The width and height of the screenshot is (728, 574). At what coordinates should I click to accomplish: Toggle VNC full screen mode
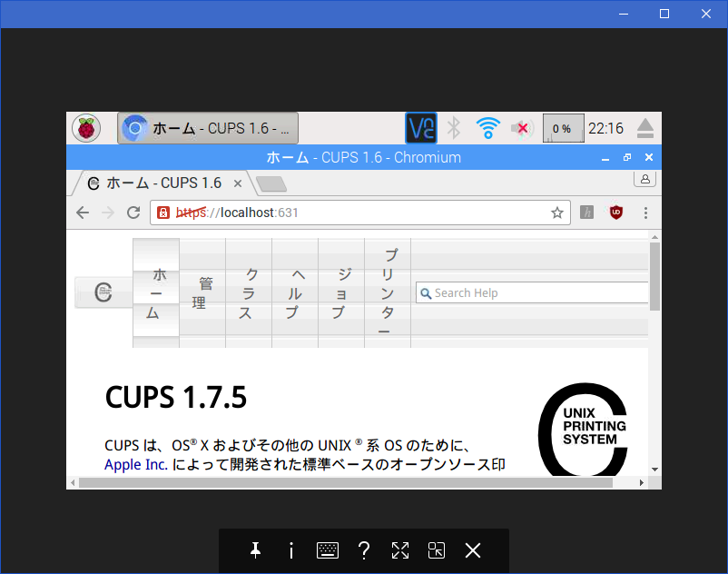(x=400, y=550)
